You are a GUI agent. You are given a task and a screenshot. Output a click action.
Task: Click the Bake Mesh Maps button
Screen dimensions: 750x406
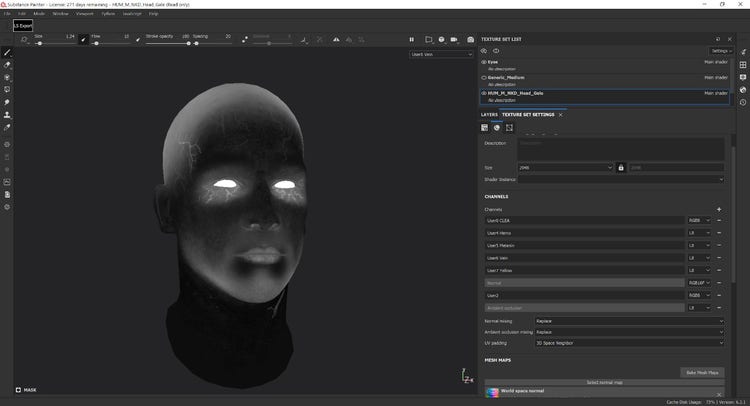coord(701,372)
